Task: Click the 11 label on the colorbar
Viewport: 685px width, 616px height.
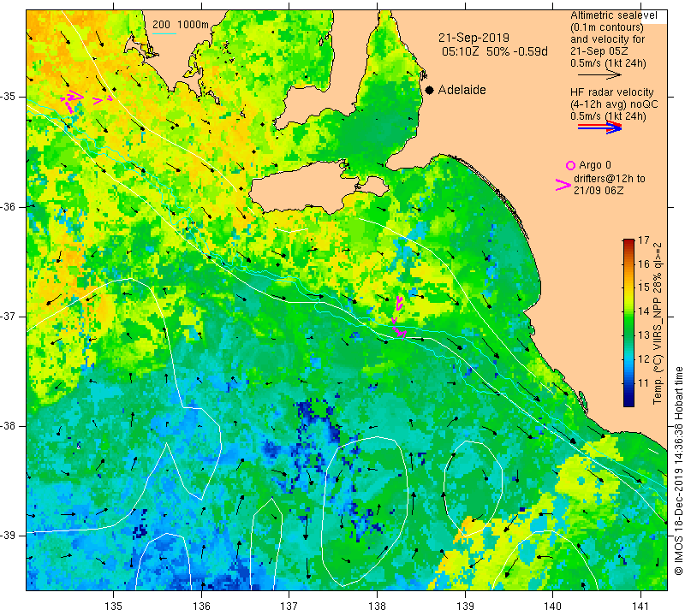Action: (x=644, y=383)
